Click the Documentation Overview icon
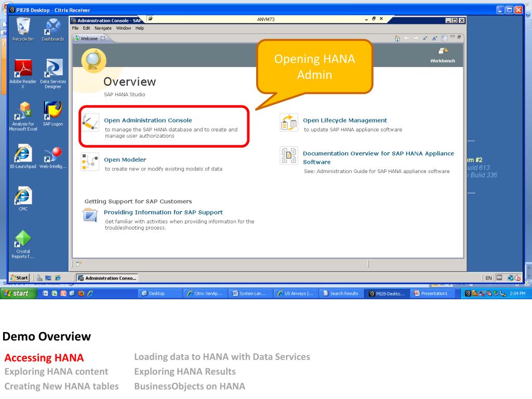The height and width of the screenshot is (399, 532). coord(289,155)
